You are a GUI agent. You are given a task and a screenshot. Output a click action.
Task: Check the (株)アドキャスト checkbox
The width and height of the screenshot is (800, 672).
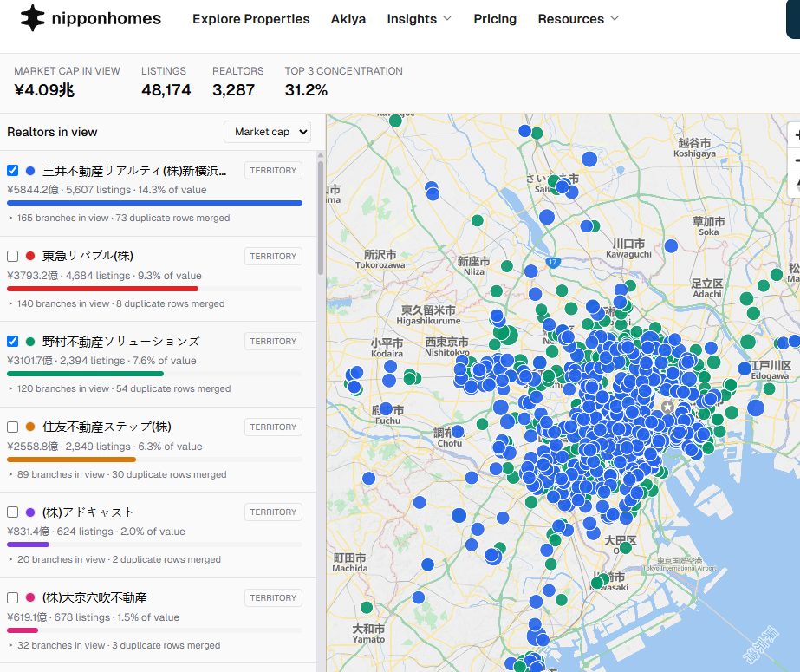(13, 512)
